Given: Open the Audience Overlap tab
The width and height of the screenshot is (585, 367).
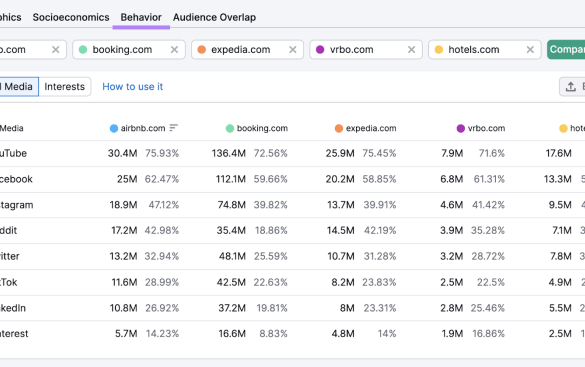Looking at the screenshot, I should [x=214, y=18].
